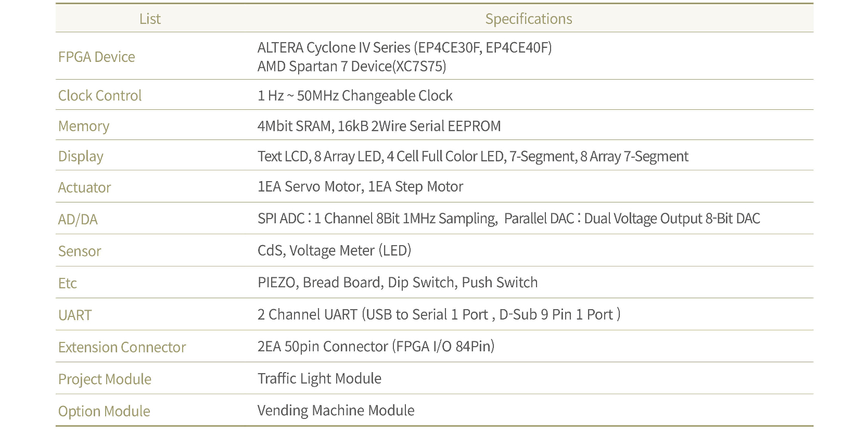This screenshot has width=868, height=433.
Task: Select the 1 Hz ~ 50MHz Changeable Clock text
Action: (x=355, y=96)
